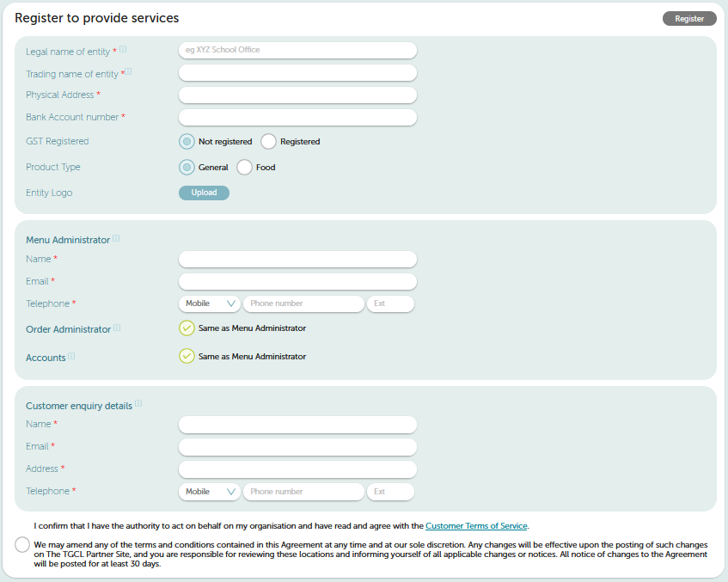Viewport: 728px width, 582px height.
Task: Click the Register button
Action: 689,19
